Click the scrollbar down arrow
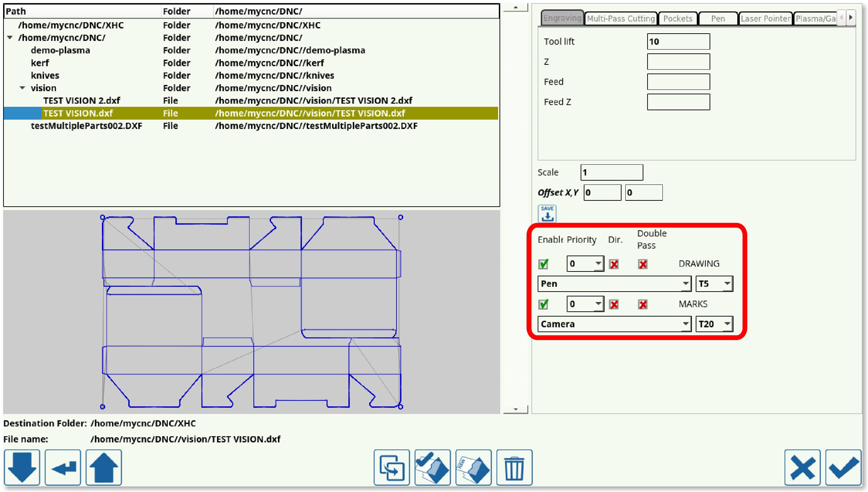 coord(515,409)
